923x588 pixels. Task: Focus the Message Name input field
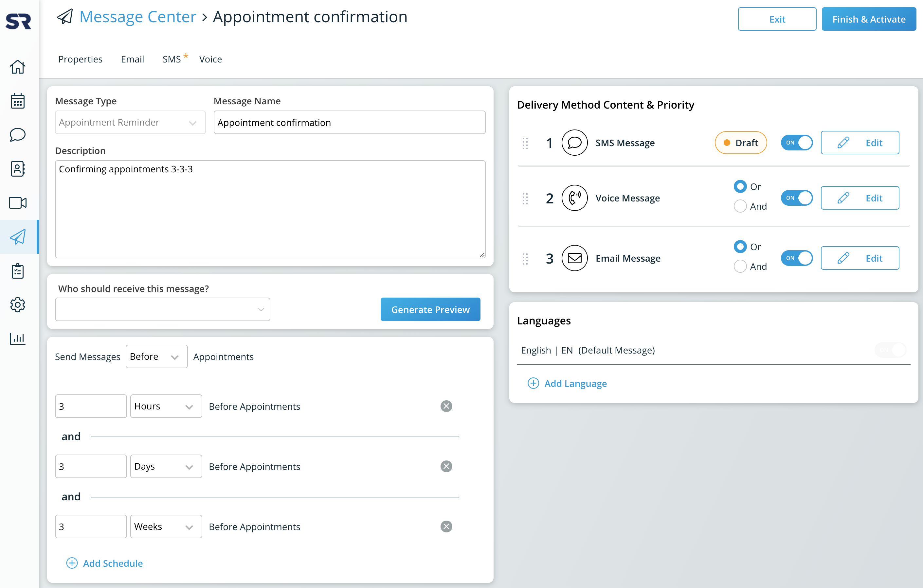coord(349,122)
